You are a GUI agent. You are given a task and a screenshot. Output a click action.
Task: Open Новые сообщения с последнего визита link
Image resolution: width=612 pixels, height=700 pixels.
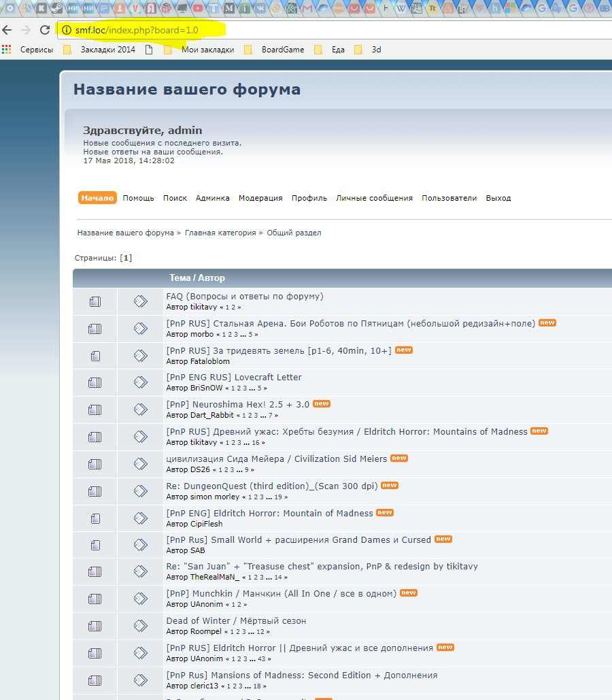point(162,144)
